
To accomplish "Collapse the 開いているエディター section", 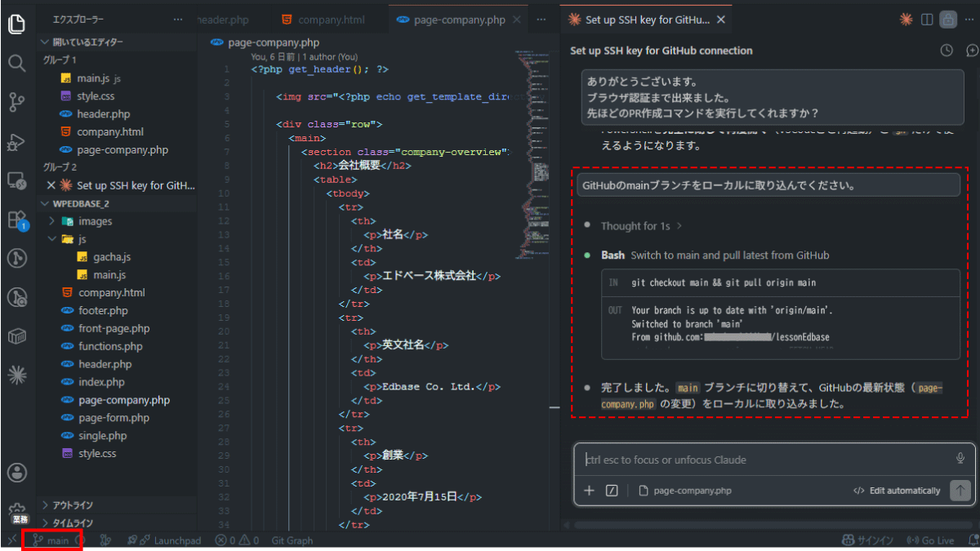I will tap(117, 42).
